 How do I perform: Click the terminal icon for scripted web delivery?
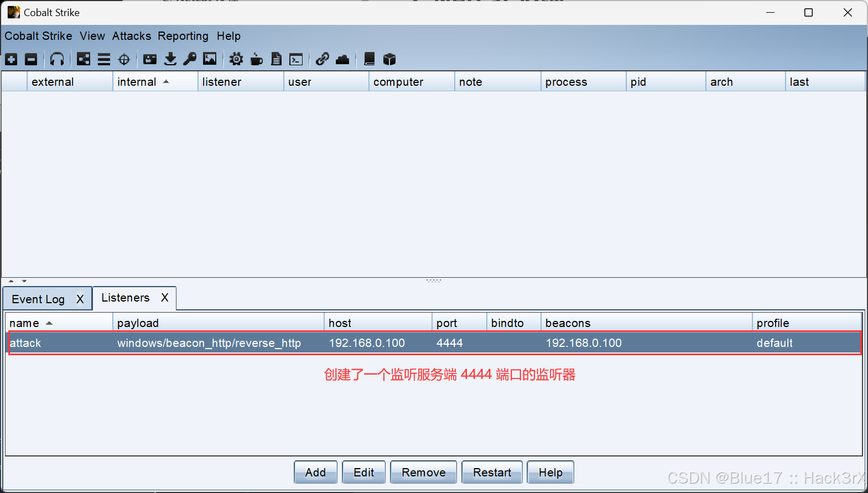[x=297, y=59]
